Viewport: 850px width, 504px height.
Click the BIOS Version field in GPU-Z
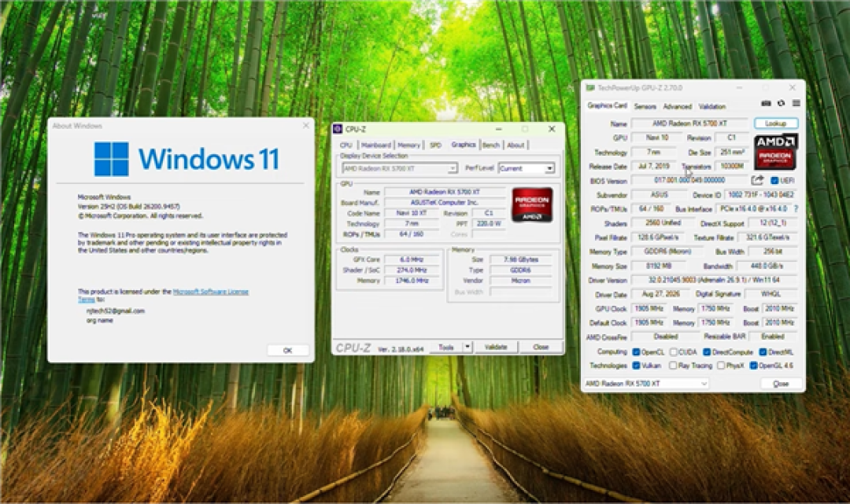689,180
